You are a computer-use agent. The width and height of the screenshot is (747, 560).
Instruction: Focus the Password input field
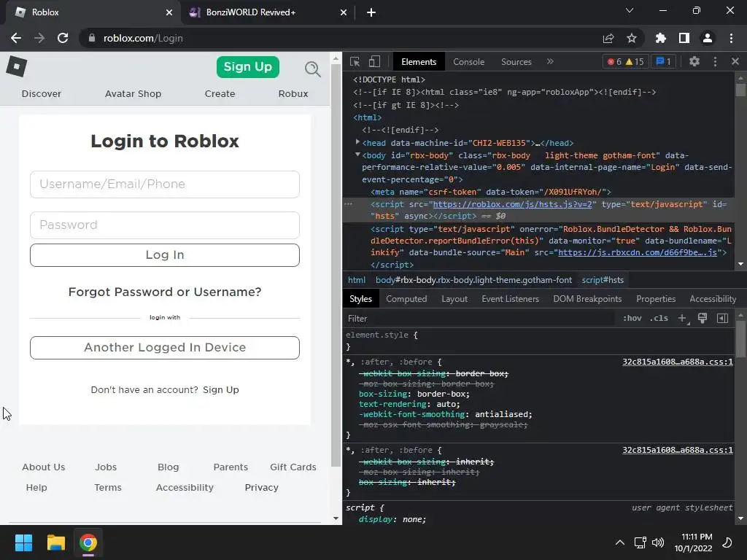(165, 225)
